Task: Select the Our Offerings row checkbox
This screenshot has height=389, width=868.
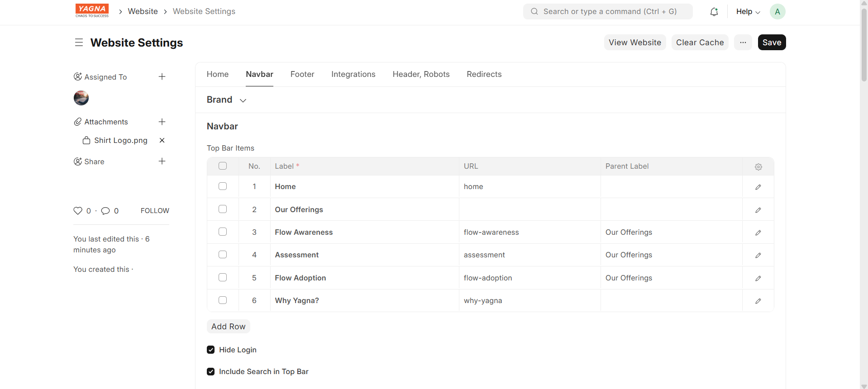Action: 223,209
